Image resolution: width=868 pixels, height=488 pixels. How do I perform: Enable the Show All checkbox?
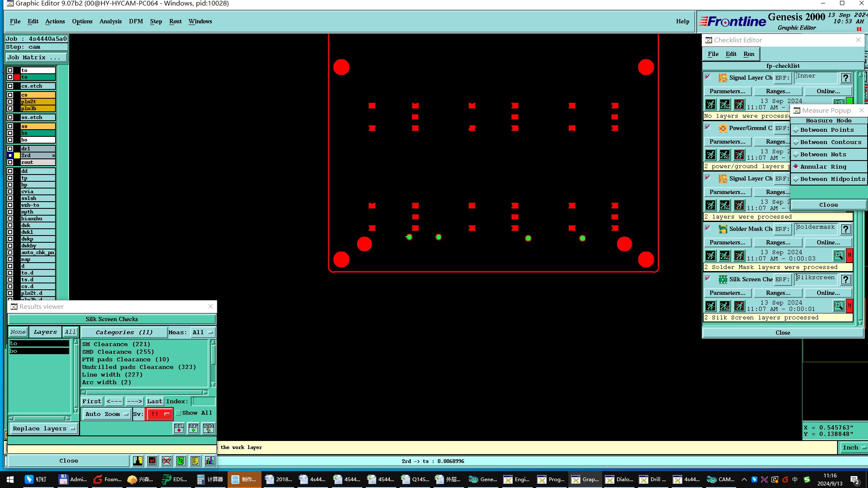(178, 413)
